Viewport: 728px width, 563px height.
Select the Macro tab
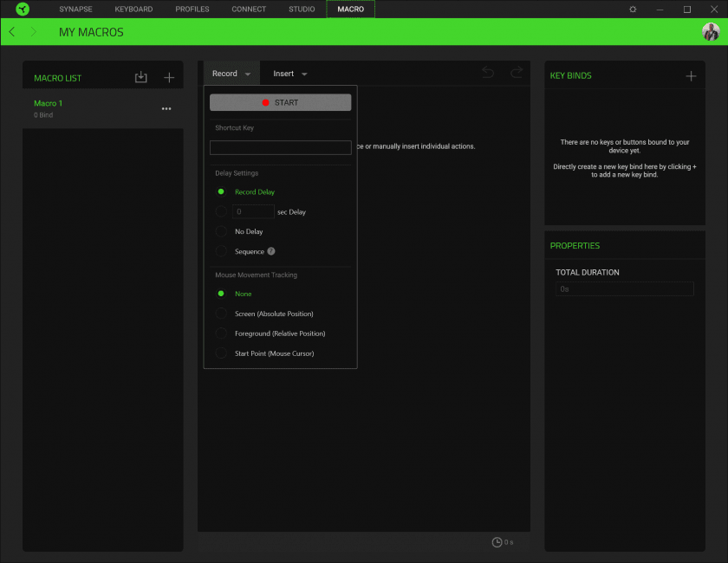point(350,9)
